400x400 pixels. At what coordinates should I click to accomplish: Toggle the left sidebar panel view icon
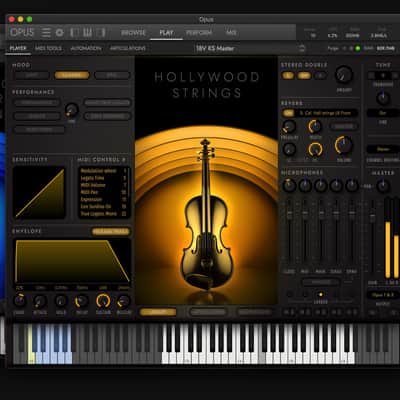click(74, 32)
